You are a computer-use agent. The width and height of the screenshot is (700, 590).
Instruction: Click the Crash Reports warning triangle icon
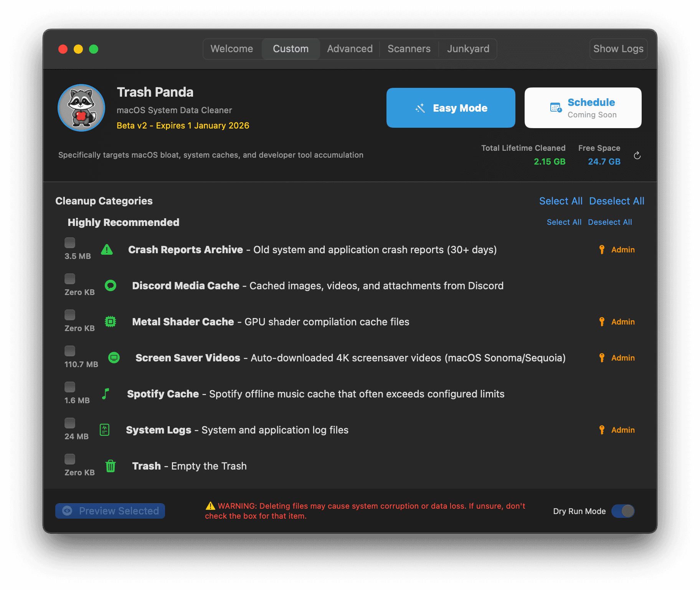coord(107,250)
